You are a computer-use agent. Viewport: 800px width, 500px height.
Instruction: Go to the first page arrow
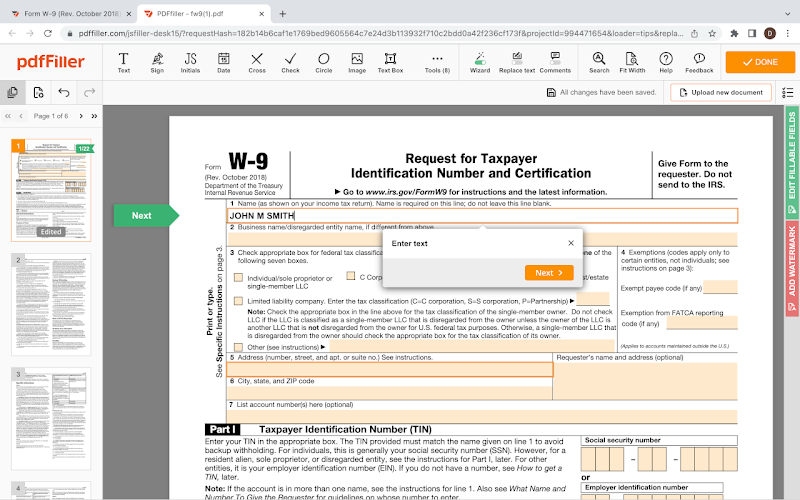tap(8, 116)
